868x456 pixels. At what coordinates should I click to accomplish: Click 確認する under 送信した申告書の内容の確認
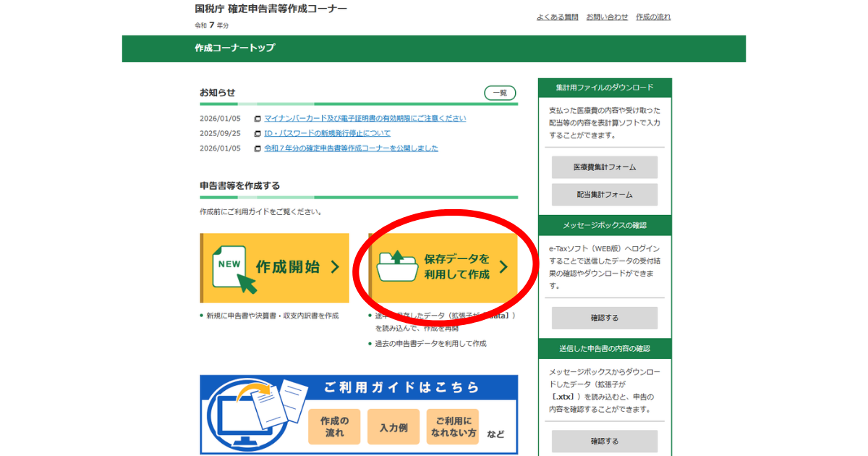coord(605,441)
